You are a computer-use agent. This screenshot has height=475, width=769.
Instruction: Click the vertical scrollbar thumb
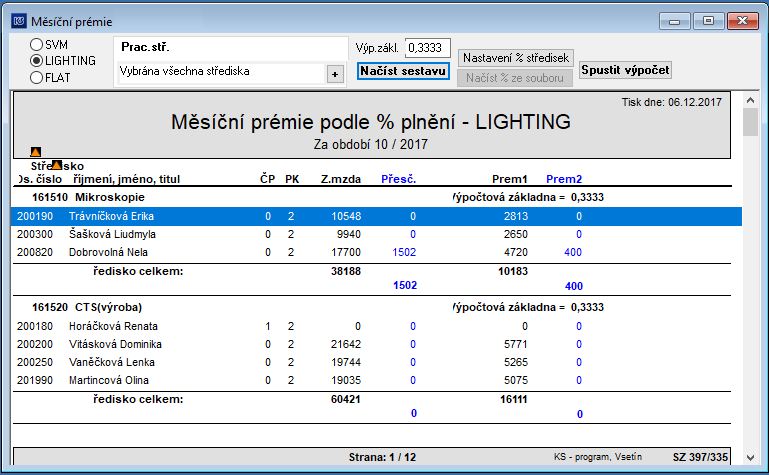coord(750,122)
